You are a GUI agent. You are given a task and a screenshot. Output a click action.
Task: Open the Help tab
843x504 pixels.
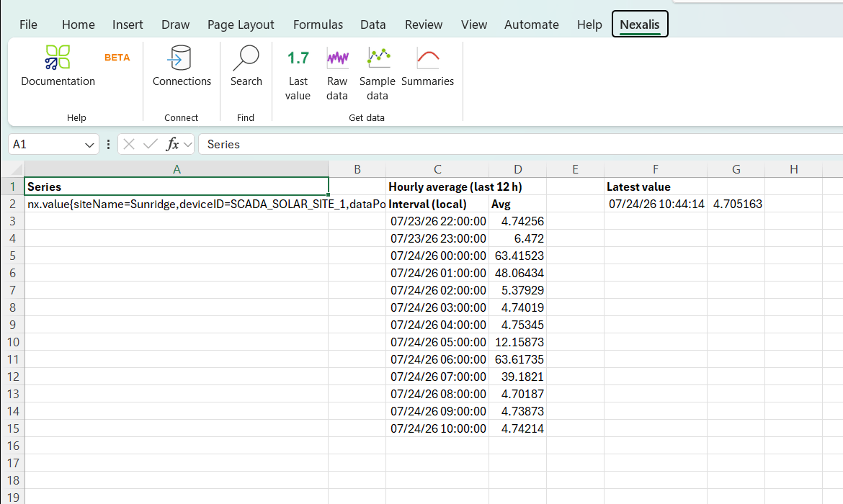point(589,24)
